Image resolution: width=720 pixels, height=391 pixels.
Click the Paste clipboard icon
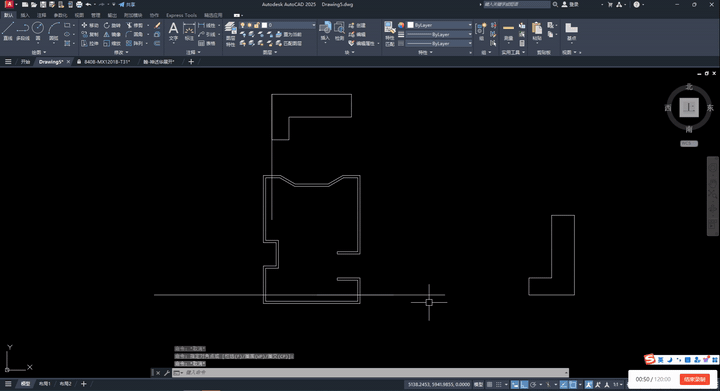tap(537, 31)
